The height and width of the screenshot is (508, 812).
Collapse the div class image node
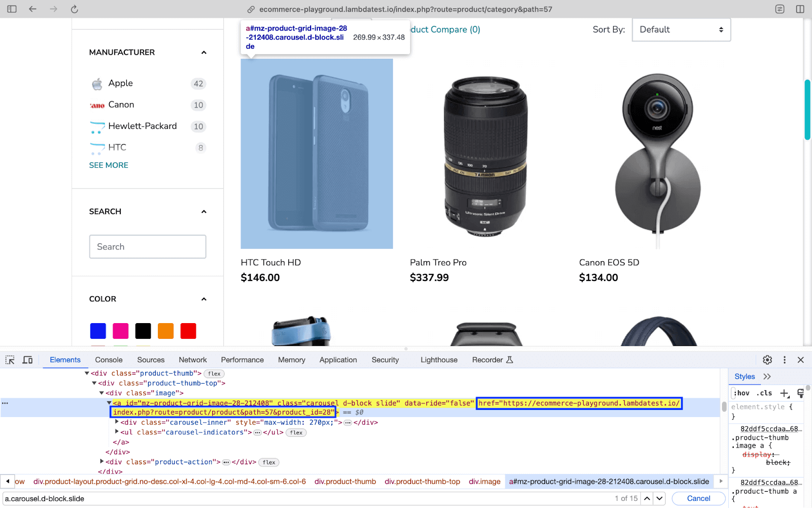pos(101,393)
